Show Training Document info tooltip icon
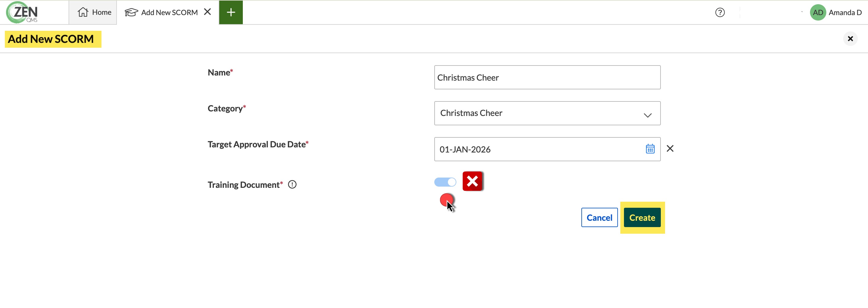Viewport: 868px width, 308px height. [x=292, y=185]
